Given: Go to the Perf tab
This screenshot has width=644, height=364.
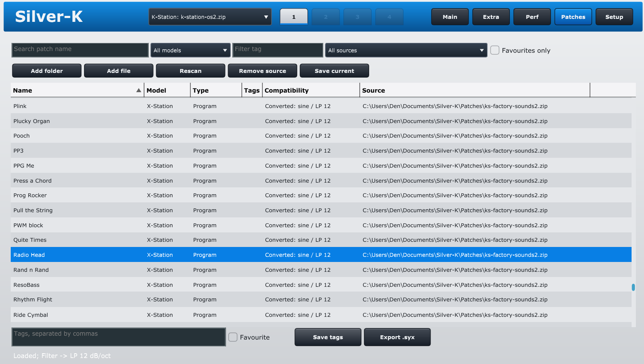Looking at the screenshot, I should [x=532, y=17].
